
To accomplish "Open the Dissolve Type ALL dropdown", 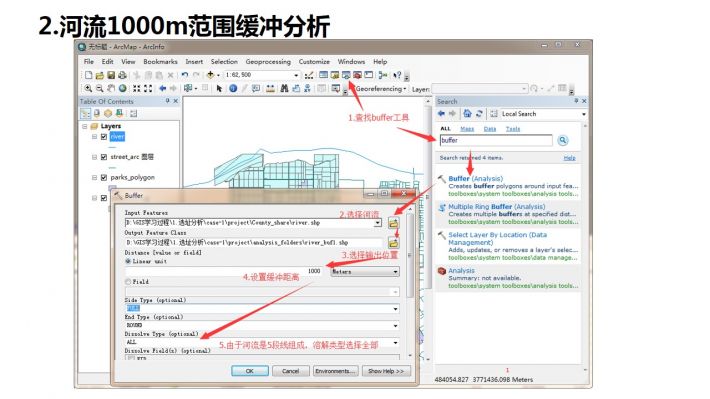I will tap(395, 342).
